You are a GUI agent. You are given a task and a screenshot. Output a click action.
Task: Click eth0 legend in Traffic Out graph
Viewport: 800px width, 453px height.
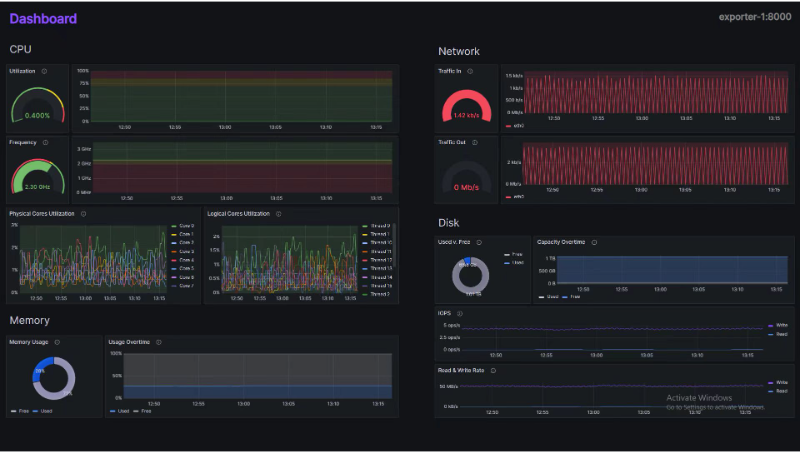515,197
